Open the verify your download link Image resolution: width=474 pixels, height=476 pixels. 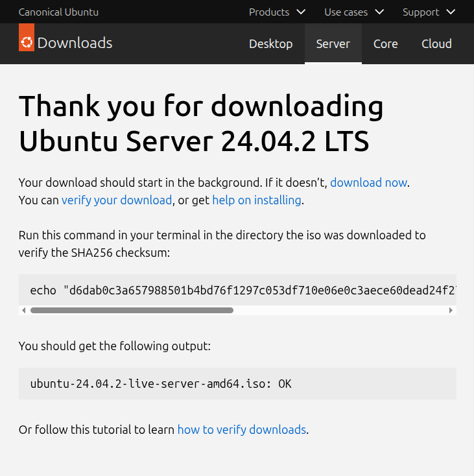click(117, 200)
